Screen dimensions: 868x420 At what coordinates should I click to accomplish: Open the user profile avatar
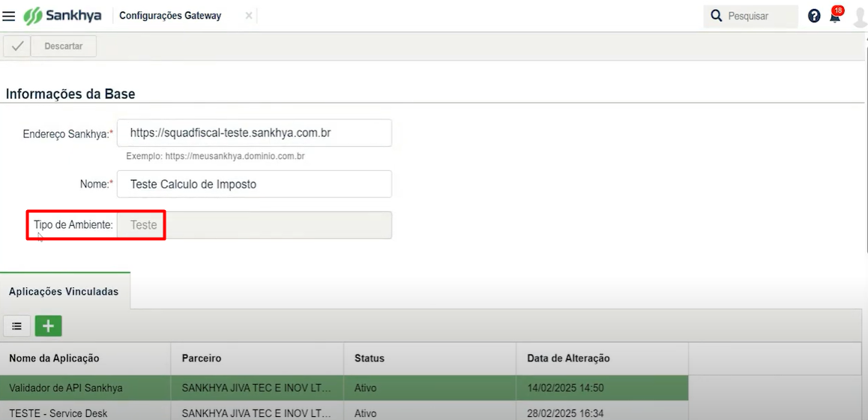tap(860, 16)
